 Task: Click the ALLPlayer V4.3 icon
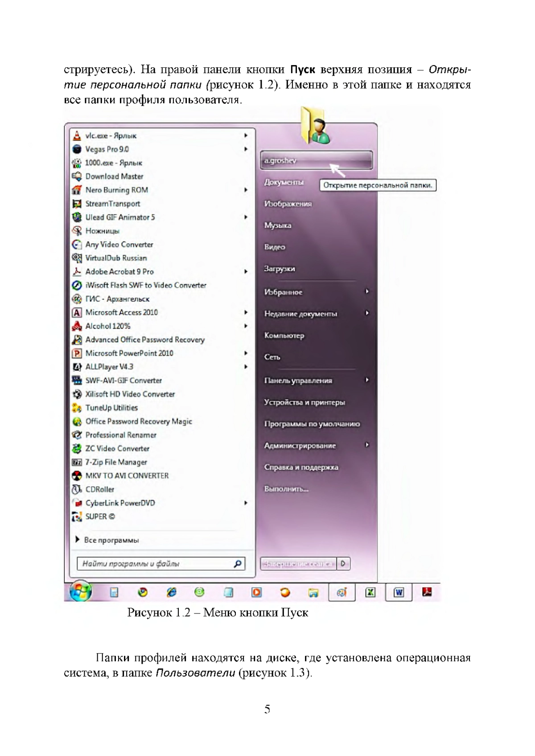[x=77, y=367]
